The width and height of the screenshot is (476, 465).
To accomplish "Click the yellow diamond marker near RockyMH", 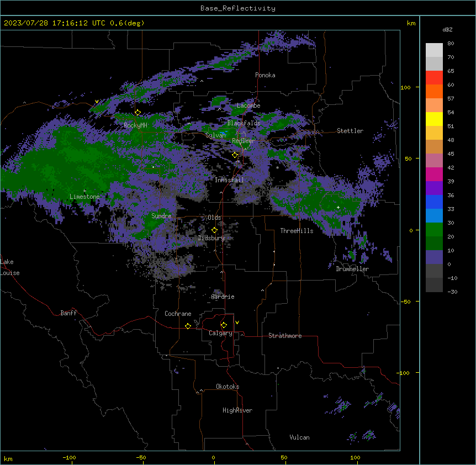I will tap(137, 113).
